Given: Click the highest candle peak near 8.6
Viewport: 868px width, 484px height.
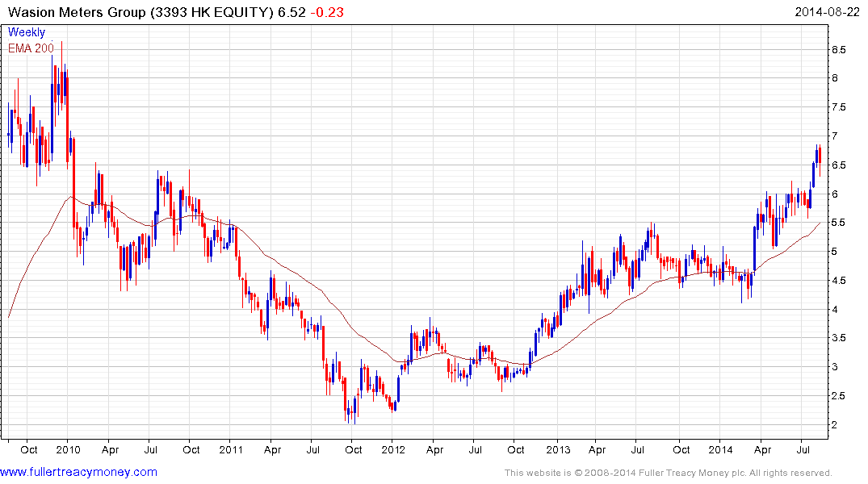Looking at the screenshot, I should [61, 73].
